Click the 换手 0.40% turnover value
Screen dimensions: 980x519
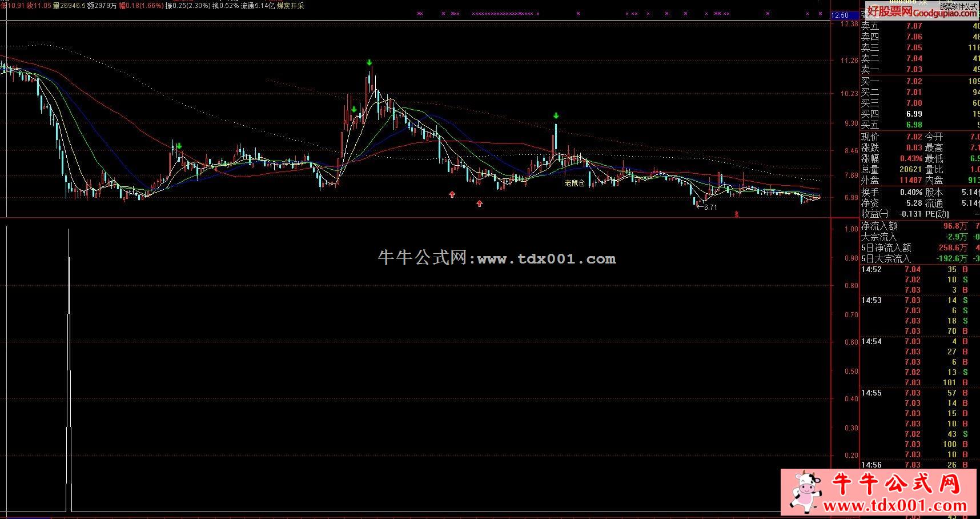[911, 192]
